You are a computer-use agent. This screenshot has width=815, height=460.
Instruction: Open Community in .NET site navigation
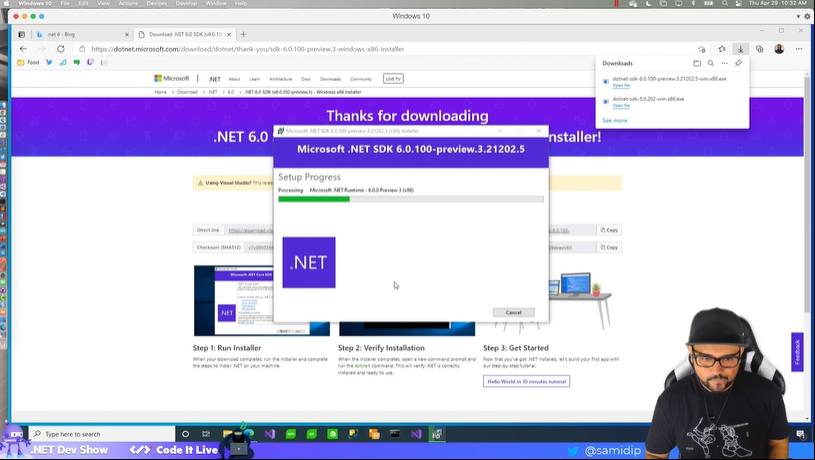[361, 79]
